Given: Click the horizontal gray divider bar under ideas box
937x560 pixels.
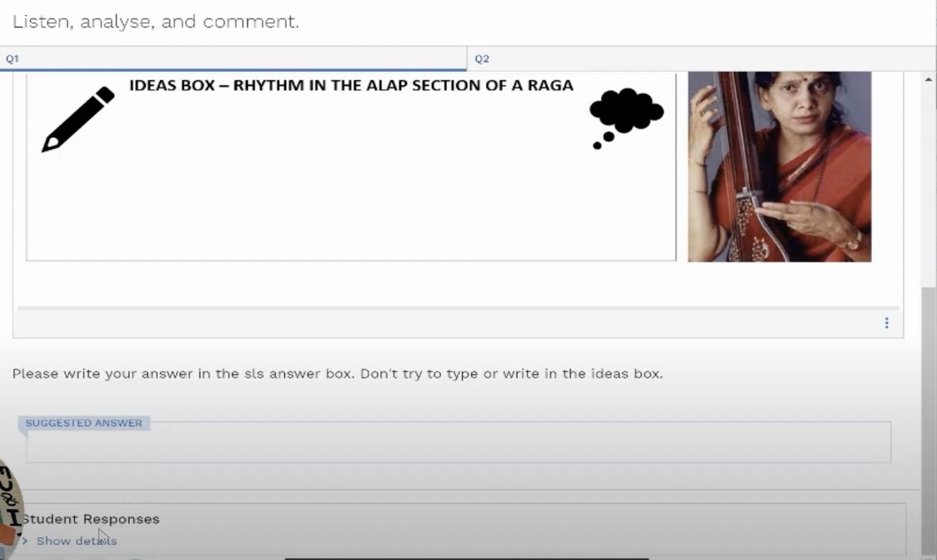Looking at the screenshot, I should point(458,309).
